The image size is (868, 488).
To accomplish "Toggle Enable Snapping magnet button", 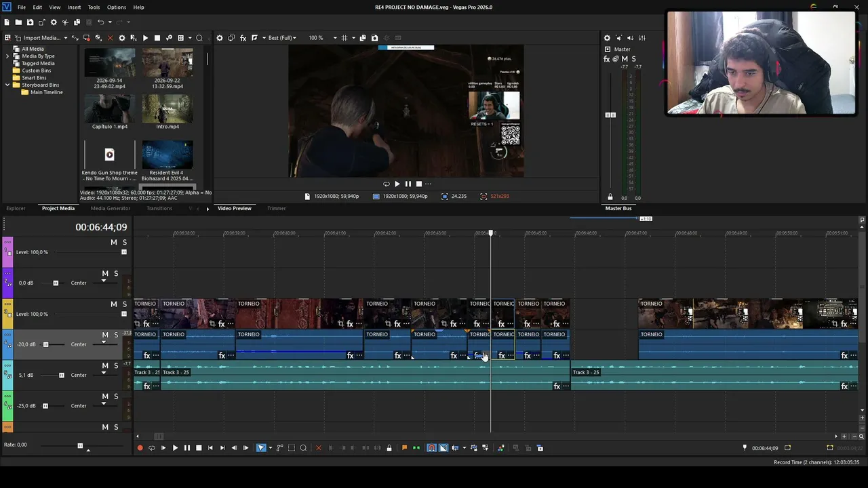I will coord(431,448).
